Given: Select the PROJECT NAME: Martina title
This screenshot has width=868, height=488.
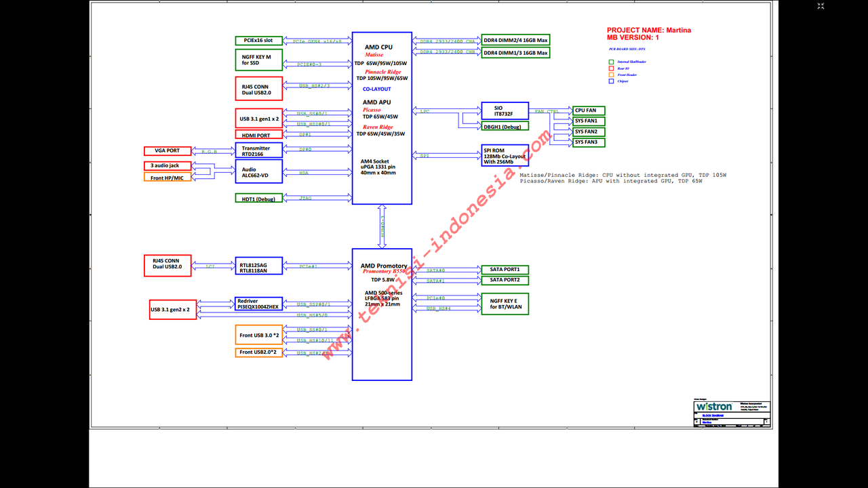Looking at the screenshot, I should (x=649, y=30).
